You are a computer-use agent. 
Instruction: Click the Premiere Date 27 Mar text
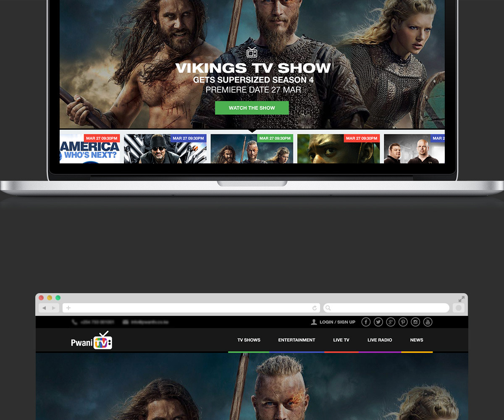coord(253,90)
